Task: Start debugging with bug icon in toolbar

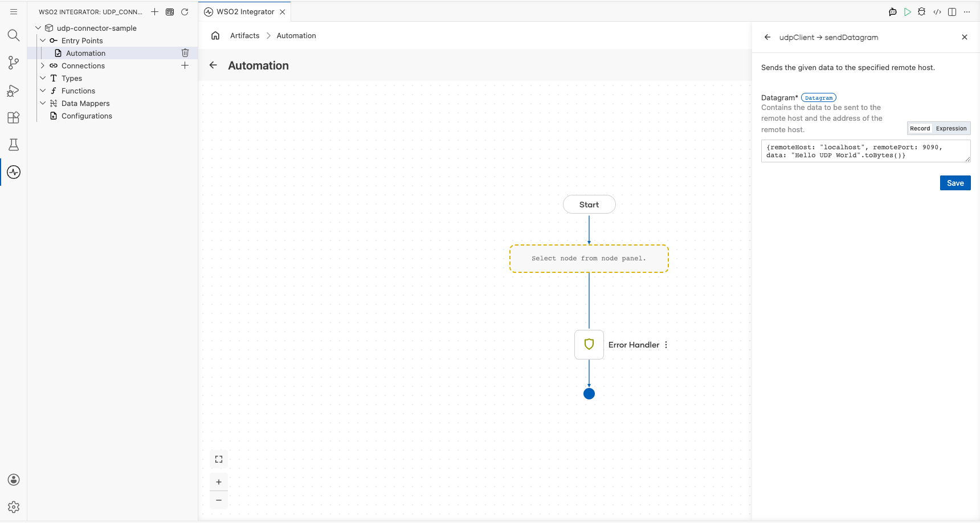Action: (x=922, y=11)
